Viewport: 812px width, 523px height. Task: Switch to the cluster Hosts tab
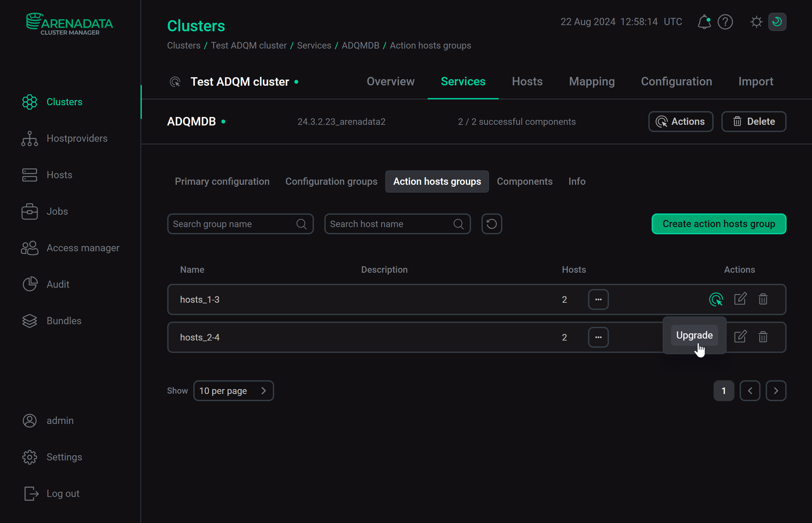pos(527,81)
